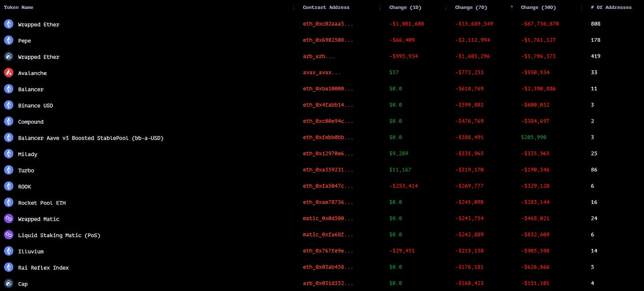Click the sort arrows of the Token Name column
644x291 pixels.
[294, 8]
